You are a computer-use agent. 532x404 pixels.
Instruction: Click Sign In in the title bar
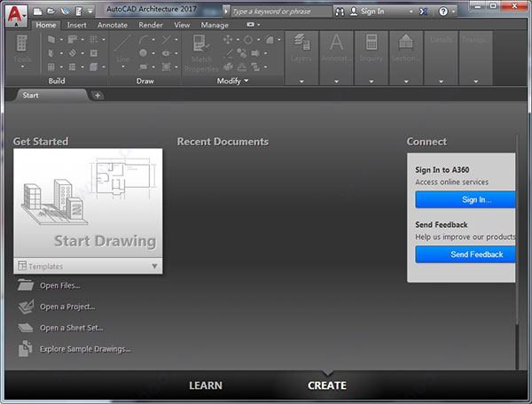372,12
